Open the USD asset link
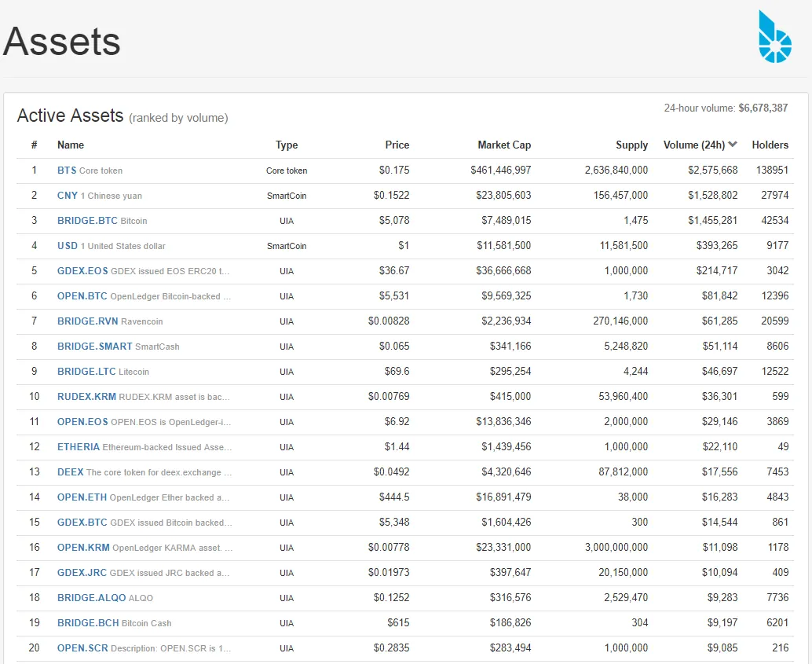 point(68,246)
